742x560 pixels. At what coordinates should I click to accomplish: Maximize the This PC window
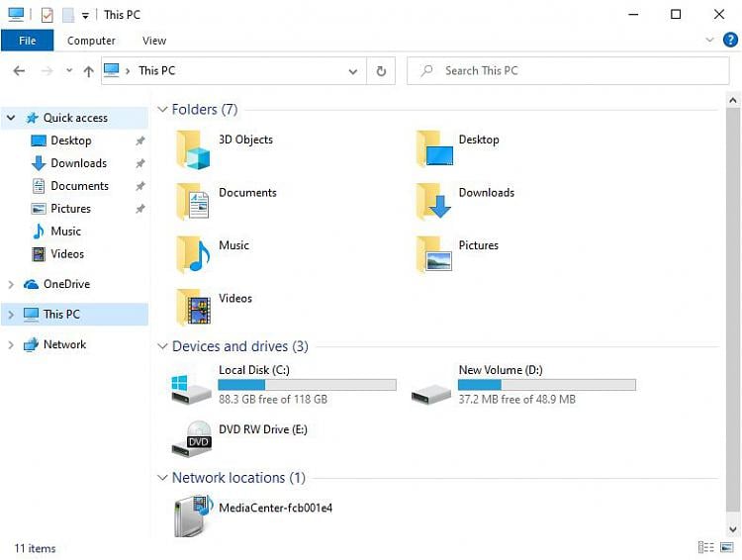[676, 15]
